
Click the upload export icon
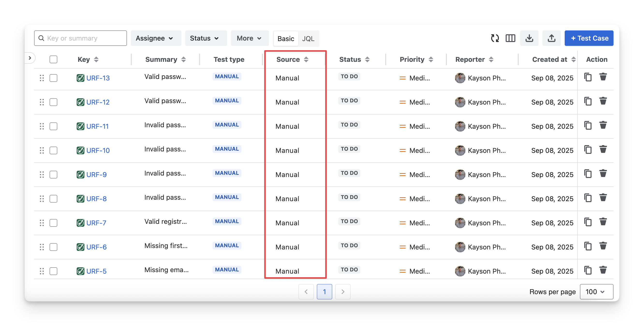551,38
